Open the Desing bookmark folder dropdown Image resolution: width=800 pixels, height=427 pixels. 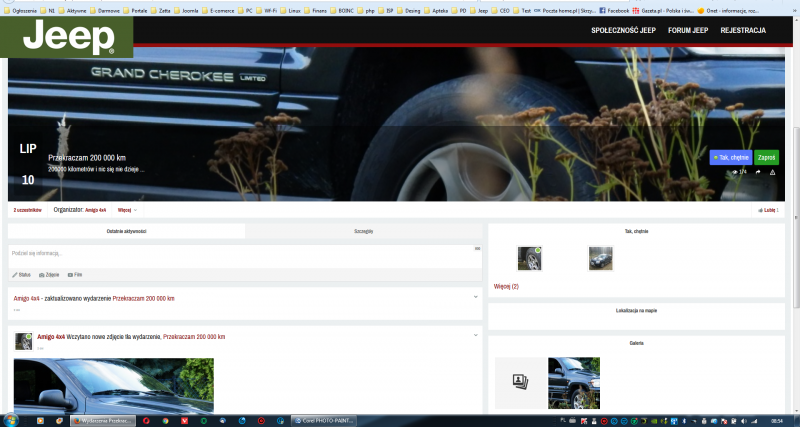click(x=409, y=10)
